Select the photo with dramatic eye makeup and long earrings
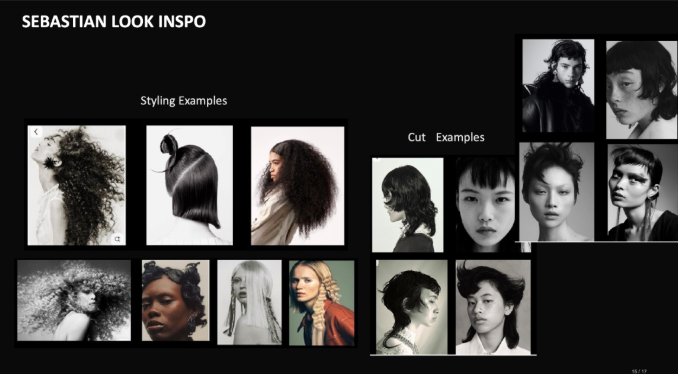The image size is (678, 374). click(x=643, y=192)
